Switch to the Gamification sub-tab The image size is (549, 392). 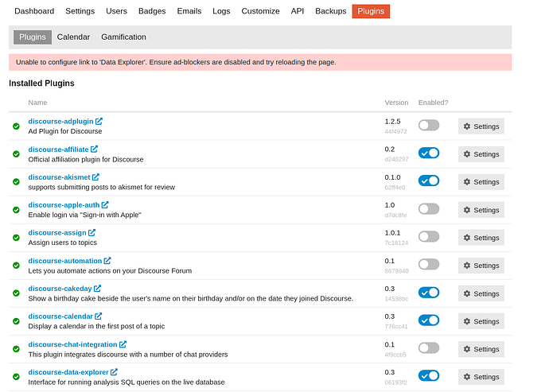point(123,37)
